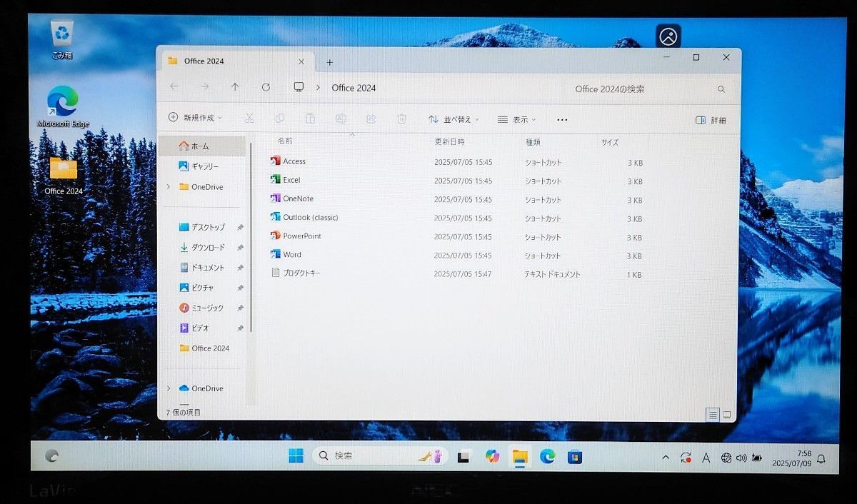This screenshot has height=504, width=857.
Task: Open the 新規作成 dropdown
Action: pyautogui.click(x=195, y=118)
